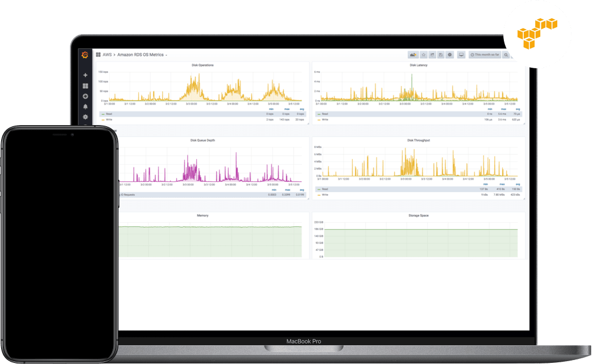Click the Share dashboard icon
Viewport: 592px width, 364px height.
click(x=432, y=55)
